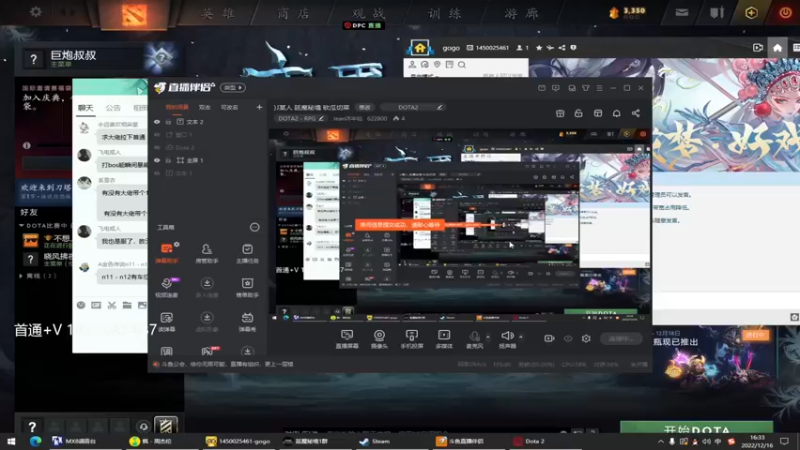The width and height of the screenshot is (800, 450).
Task: Open the mode switch pill beside 直播伴侣 logo
Action: 233,88
